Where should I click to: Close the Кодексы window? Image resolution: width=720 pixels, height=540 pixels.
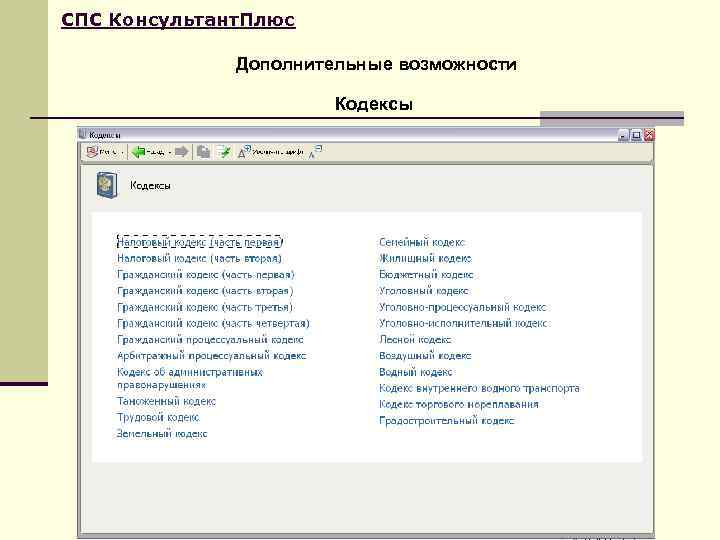pos(649,135)
